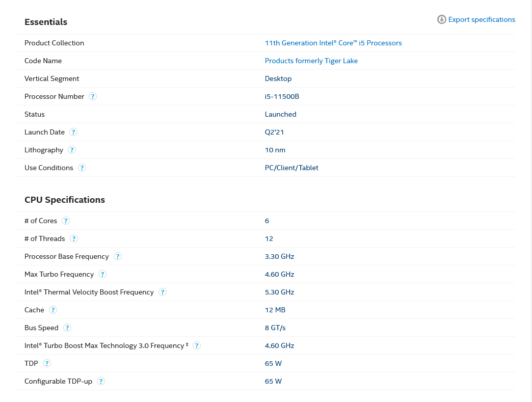Show help for Max Turbo Frequency
This screenshot has width=532, height=402.
(102, 274)
